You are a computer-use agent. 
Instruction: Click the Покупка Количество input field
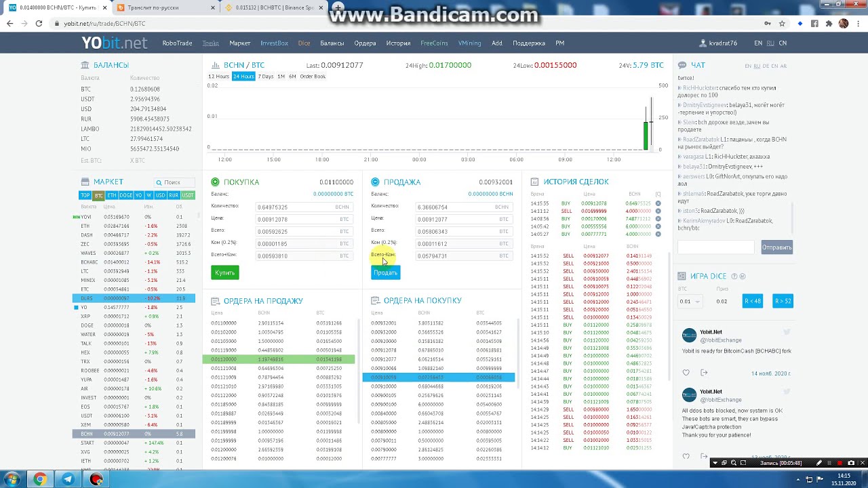point(304,207)
